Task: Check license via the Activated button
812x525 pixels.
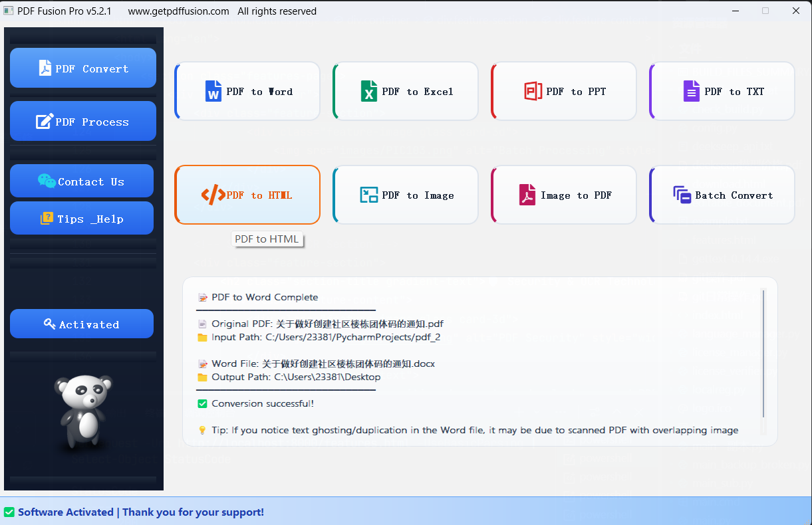Action: [x=81, y=324]
